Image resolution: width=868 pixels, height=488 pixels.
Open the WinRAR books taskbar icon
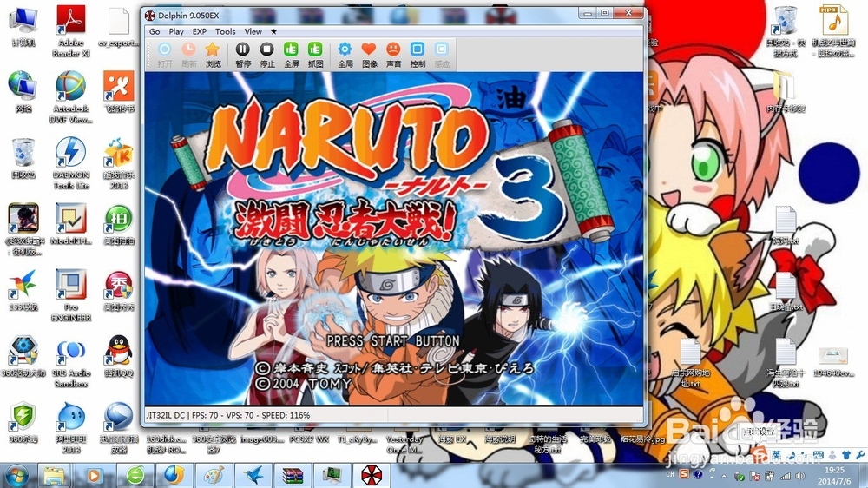tap(293, 476)
